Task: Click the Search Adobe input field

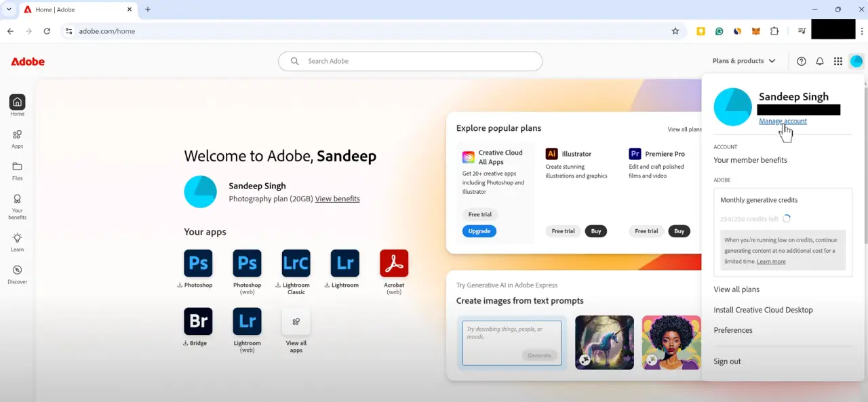Action: (x=410, y=61)
